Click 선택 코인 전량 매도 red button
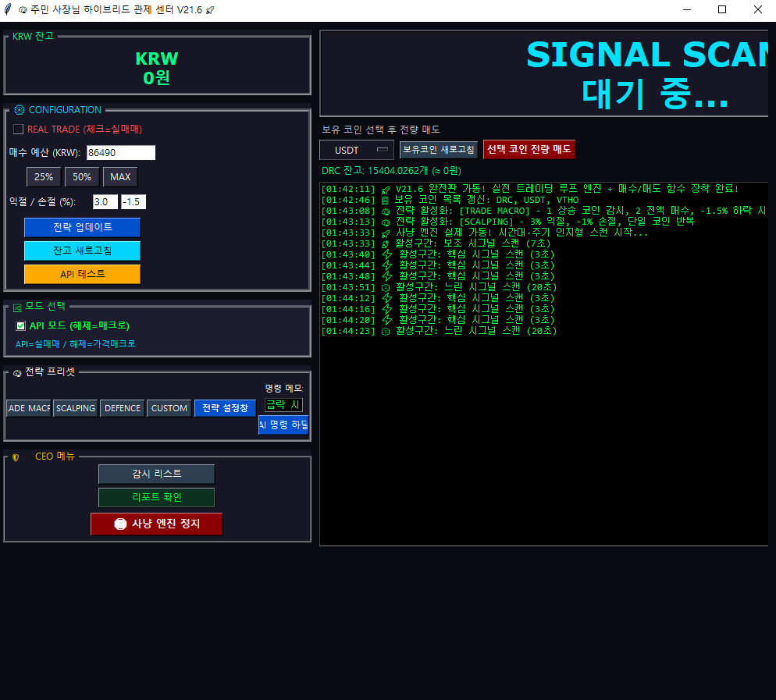Screen dimensions: 776x700 [x=529, y=149]
